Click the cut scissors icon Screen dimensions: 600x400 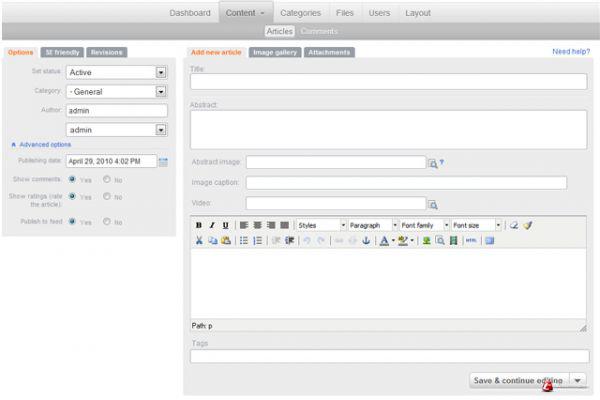(x=199, y=241)
